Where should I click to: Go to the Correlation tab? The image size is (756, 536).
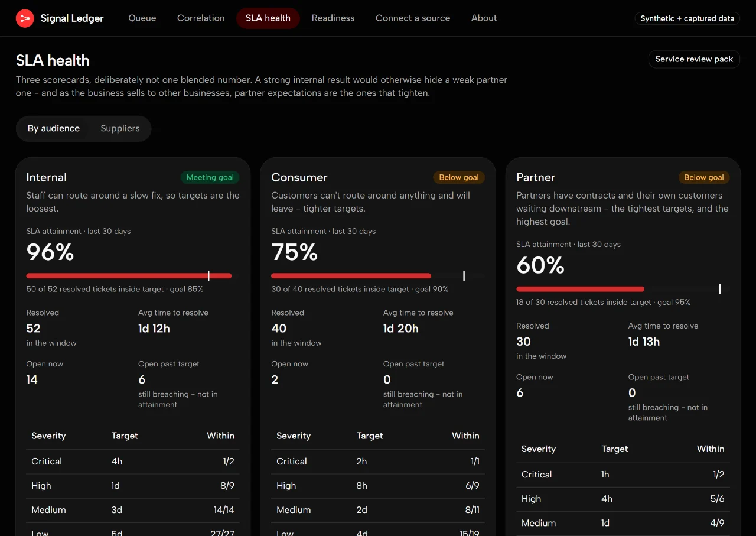[x=201, y=18]
